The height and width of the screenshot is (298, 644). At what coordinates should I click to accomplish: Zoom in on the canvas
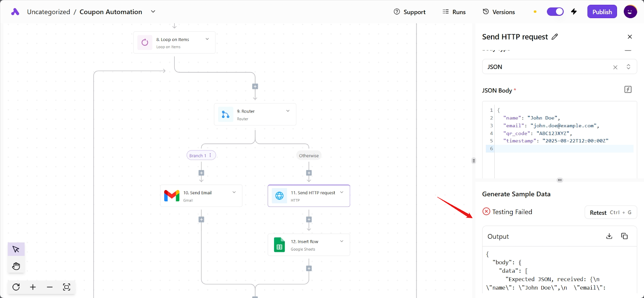tap(33, 287)
